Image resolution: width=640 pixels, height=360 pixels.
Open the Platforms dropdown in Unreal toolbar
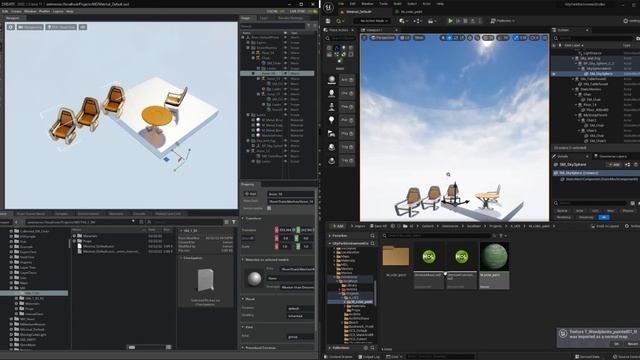pyautogui.click(x=502, y=21)
